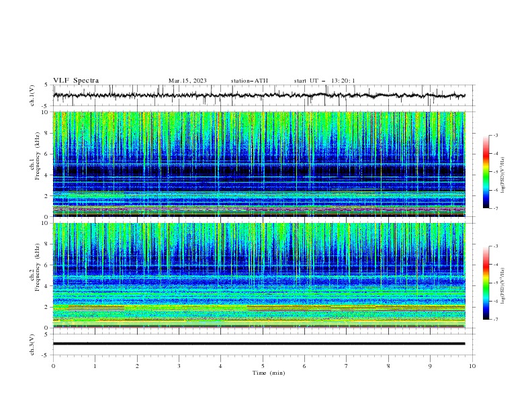Click the time axis tick label '5'

(263, 366)
